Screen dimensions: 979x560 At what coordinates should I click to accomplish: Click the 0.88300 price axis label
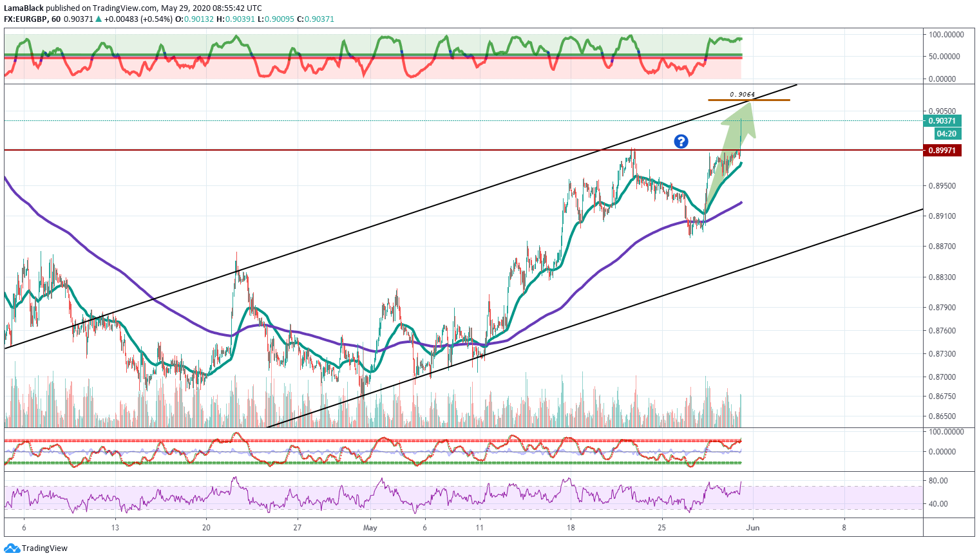click(x=942, y=277)
